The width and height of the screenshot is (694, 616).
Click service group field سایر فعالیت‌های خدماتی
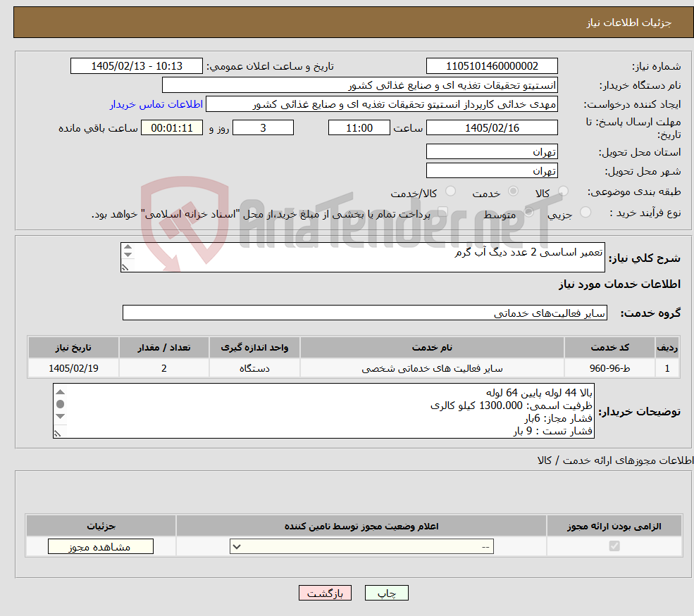[x=365, y=313]
